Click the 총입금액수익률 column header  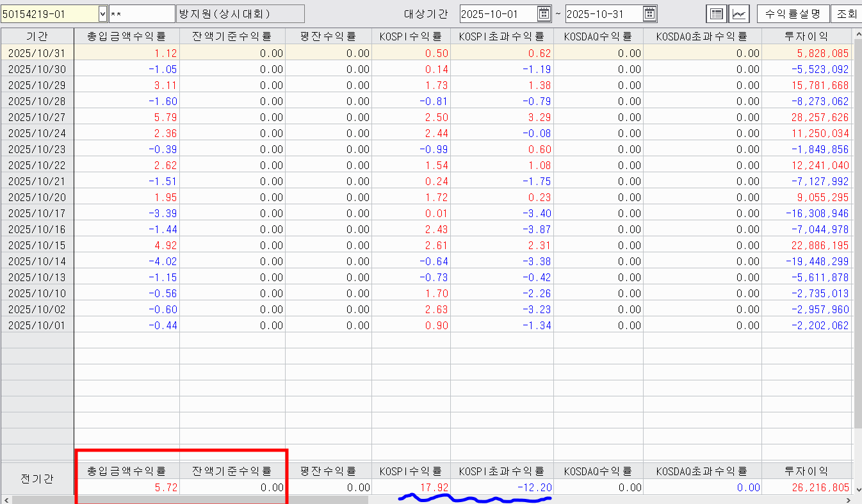coord(127,37)
